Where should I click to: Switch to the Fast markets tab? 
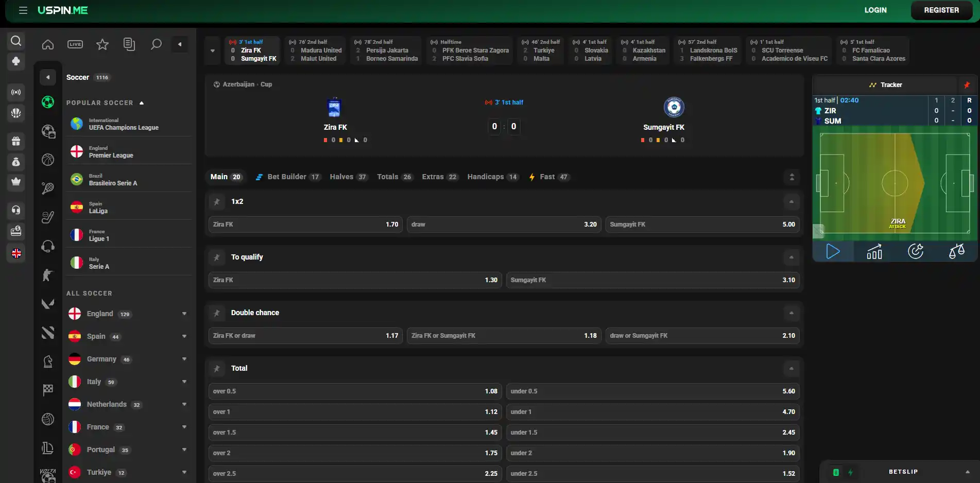(x=549, y=177)
